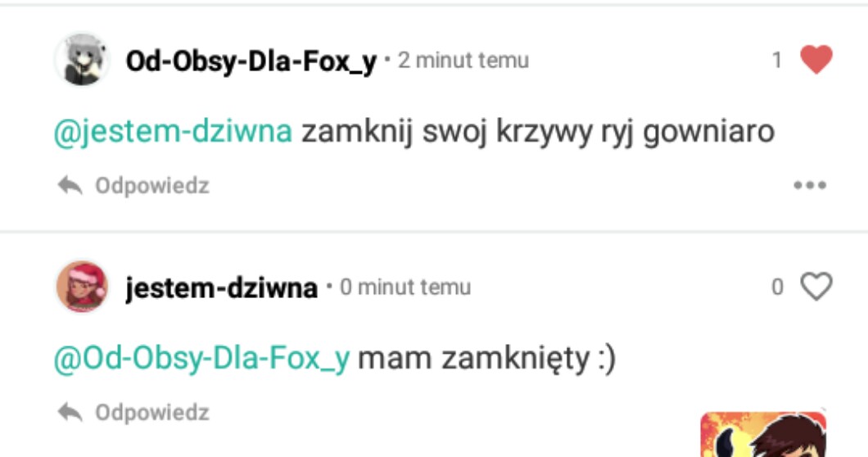Open profile via jestem-dziwna username header
Screen dimensions: 868x457
[x=222, y=288]
